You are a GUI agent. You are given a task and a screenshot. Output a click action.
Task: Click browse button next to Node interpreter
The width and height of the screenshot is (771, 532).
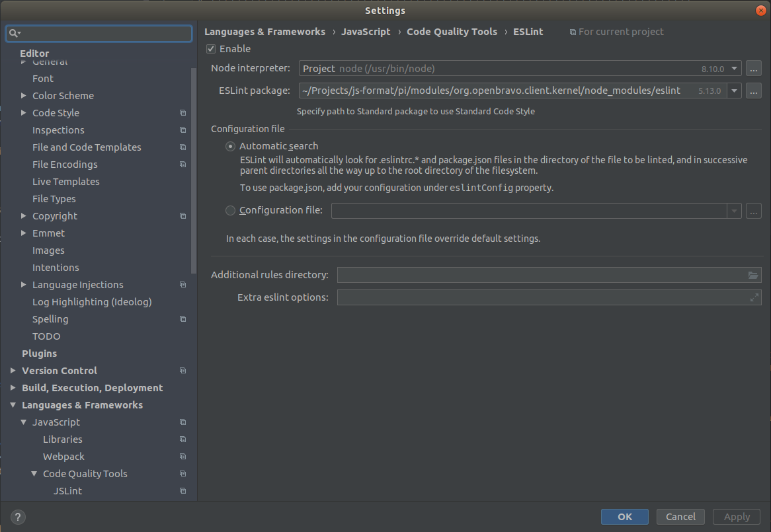coord(753,68)
